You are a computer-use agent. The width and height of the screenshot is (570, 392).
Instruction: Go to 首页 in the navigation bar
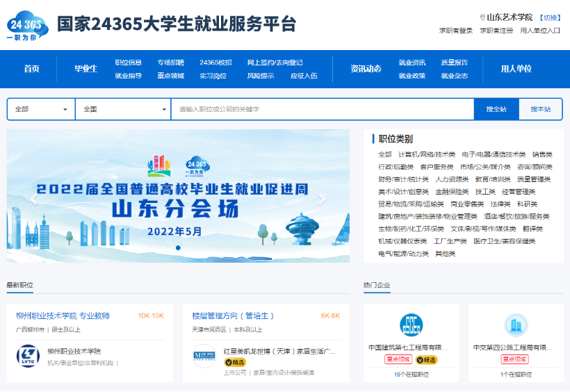point(31,69)
